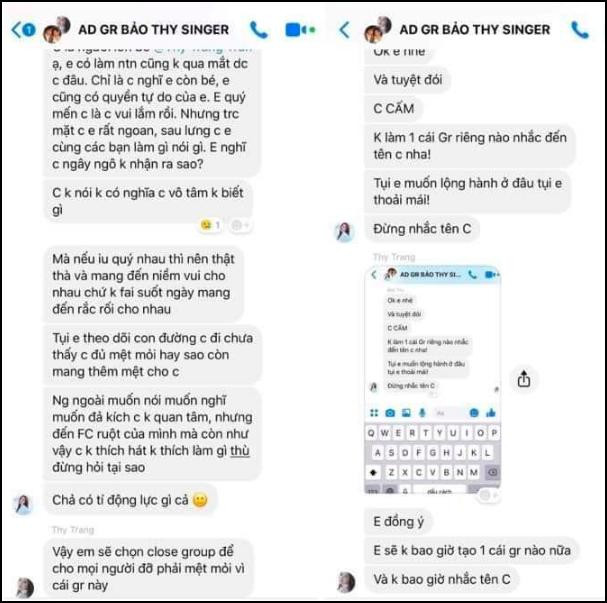The height and width of the screenshot is (603, 607).
Task: Tap the group avatar in the left chat header
Action: click(x=57, y=29)
